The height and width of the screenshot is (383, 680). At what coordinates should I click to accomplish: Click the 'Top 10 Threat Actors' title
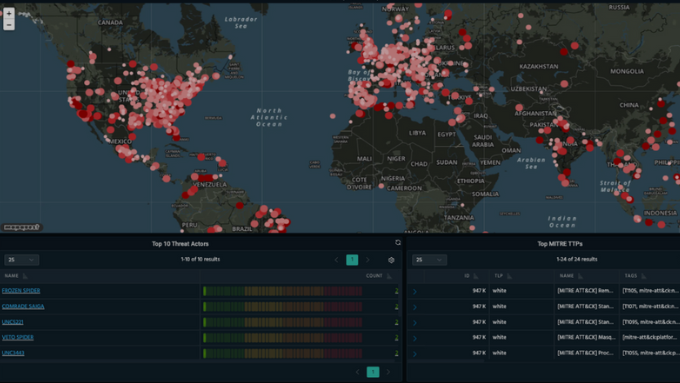[180, 244]
